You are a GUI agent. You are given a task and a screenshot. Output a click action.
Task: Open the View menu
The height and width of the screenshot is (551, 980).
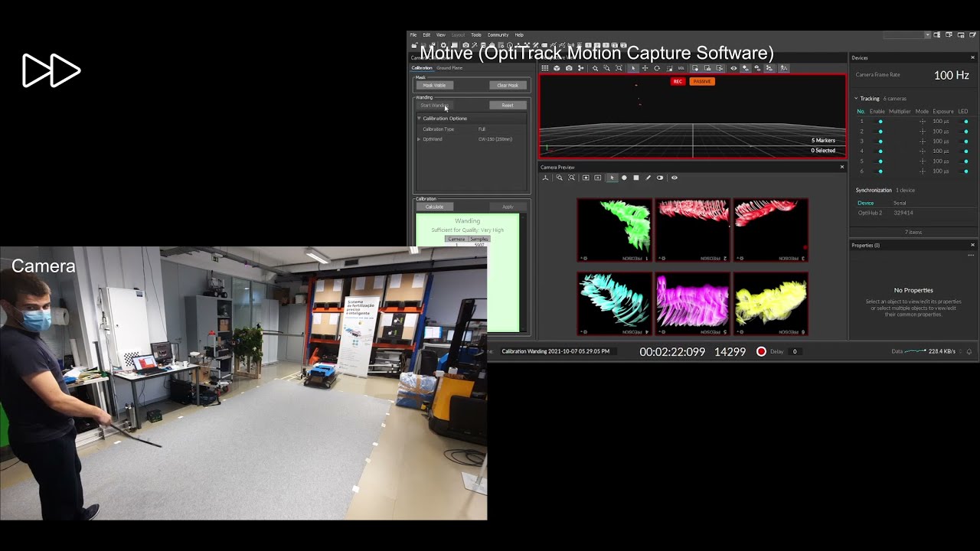(441, 35)
